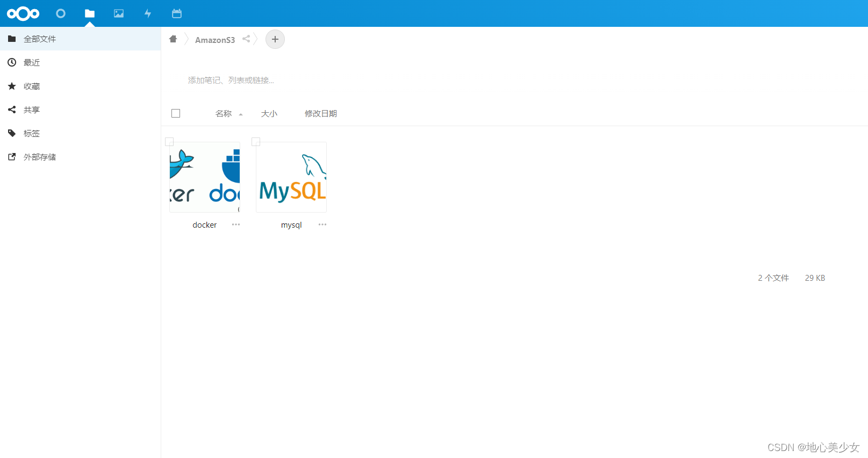
Task: Open mysql file more-actions menu
Action: (x=322, y=224)
